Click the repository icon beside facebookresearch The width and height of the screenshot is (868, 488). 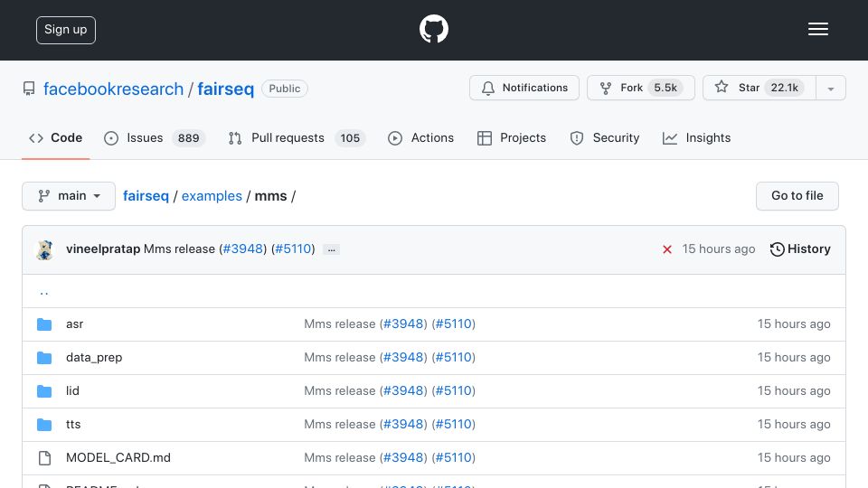(29, 89)
